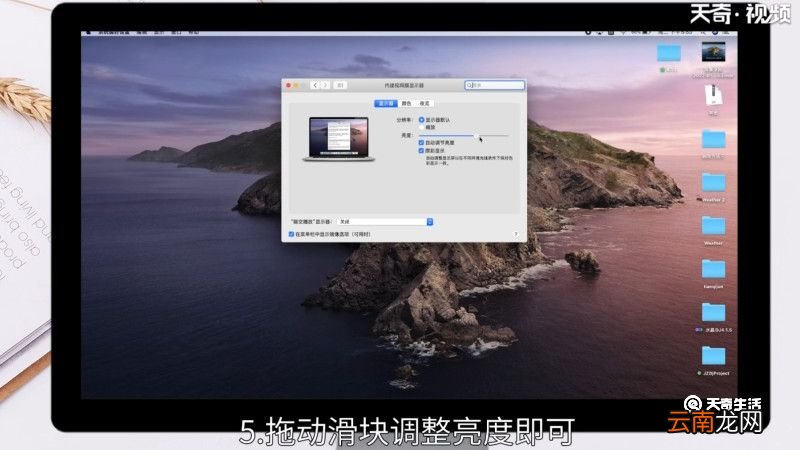
Task: Select the Weather 2 folder
Action: 713,182
